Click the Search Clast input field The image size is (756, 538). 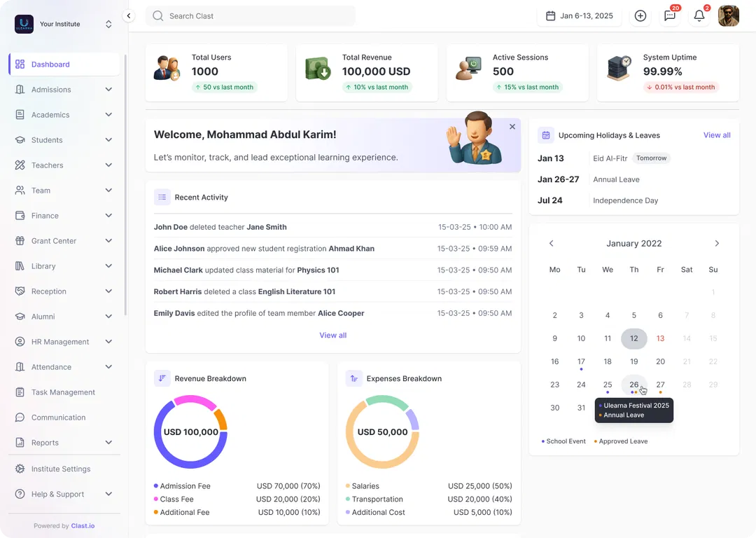pos(251,16)
